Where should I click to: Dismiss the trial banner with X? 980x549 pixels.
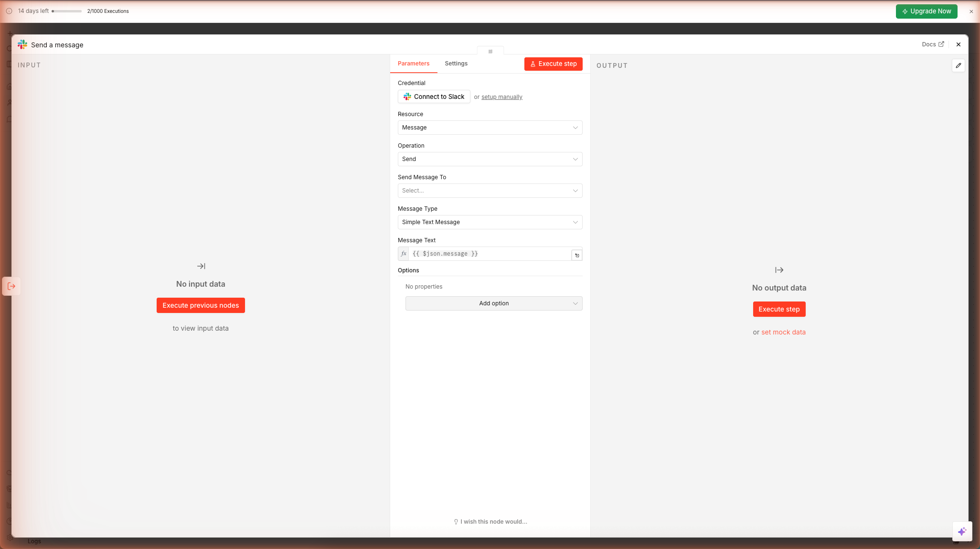[x=971, y=11]
